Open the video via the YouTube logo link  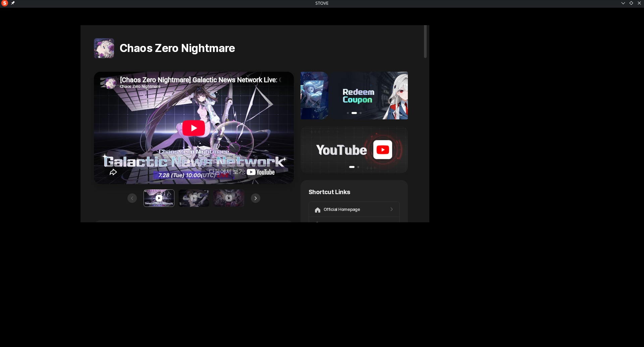click(x=261, y=172)
